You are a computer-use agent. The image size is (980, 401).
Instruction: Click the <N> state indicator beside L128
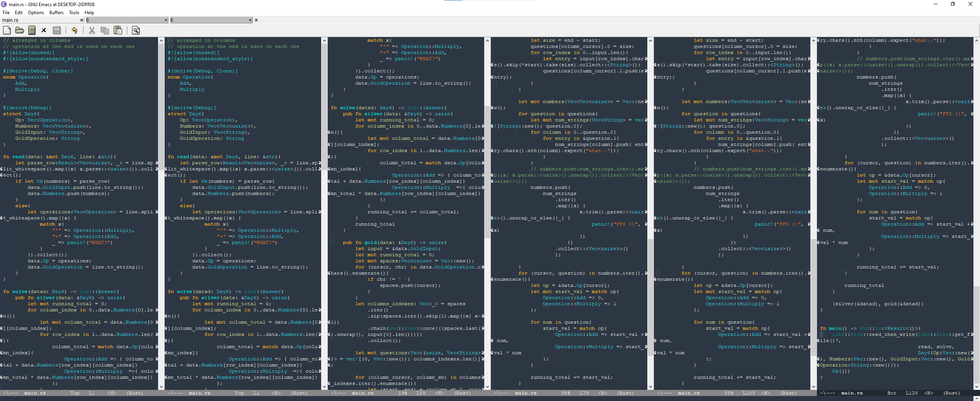pyautogui.click(x=929, y=393)
